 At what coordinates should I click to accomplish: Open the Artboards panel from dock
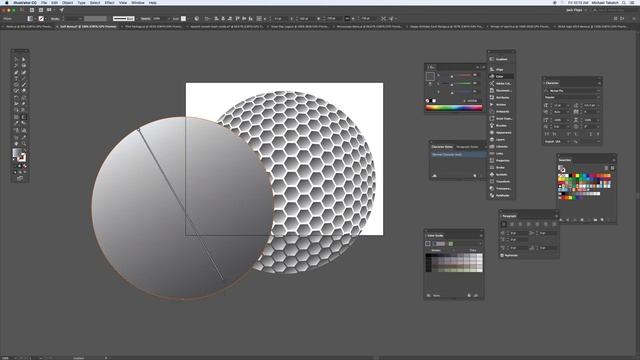coord(501,111)
